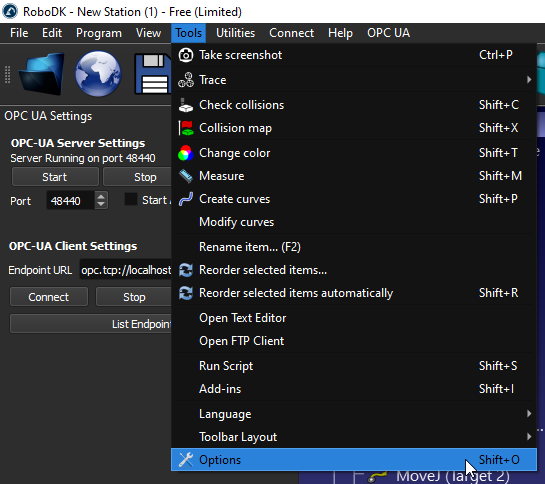Open the Program menu
545x484 pixels.
click(x=99, y=33)
